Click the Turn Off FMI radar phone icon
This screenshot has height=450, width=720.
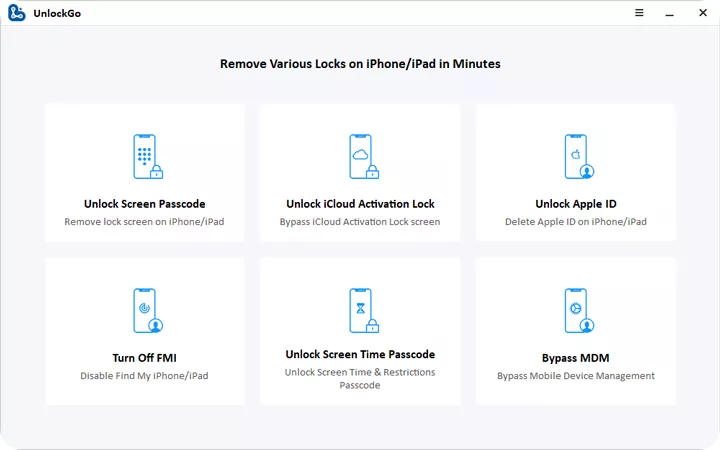(148, 311)
